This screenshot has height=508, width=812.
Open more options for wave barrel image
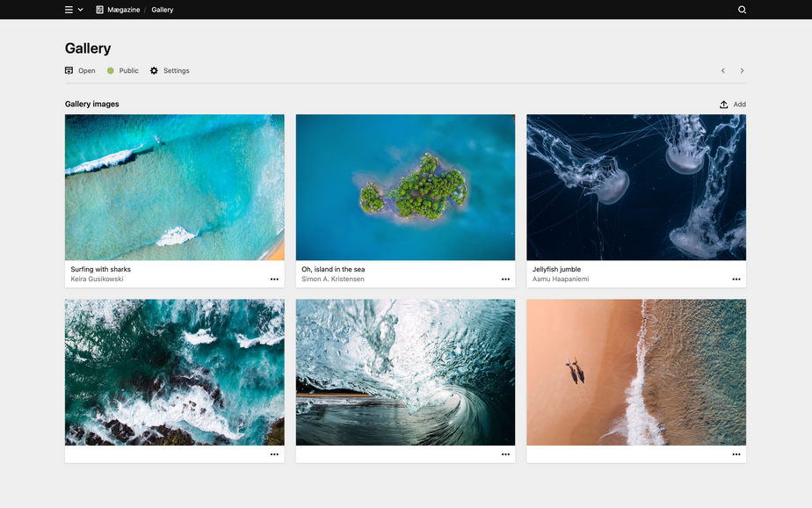coord(505,454)
